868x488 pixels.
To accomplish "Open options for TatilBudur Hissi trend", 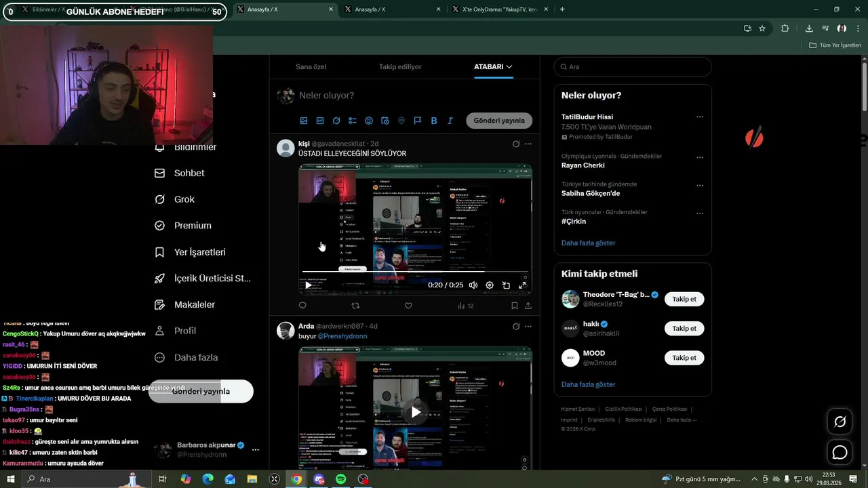I will (700, 117).
